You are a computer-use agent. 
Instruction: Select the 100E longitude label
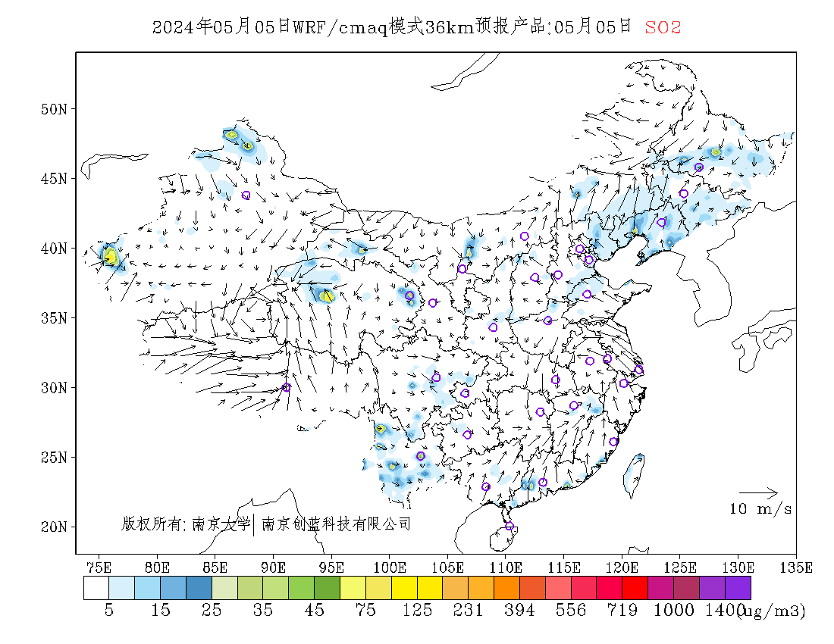(x=390, y=567)
